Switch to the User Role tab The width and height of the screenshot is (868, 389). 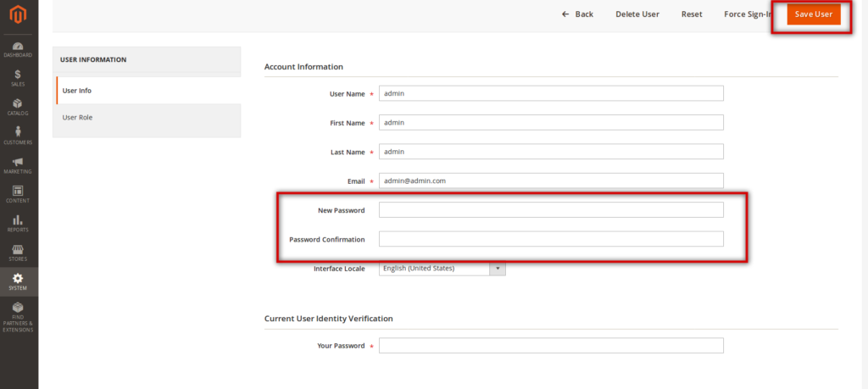pyautogui.click(x=147, y=117)
